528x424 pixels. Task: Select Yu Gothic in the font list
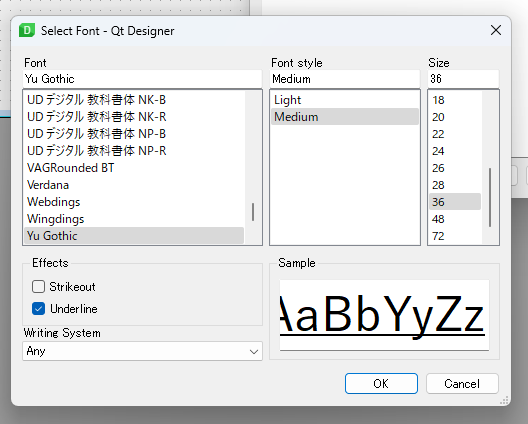coord(134,236)
